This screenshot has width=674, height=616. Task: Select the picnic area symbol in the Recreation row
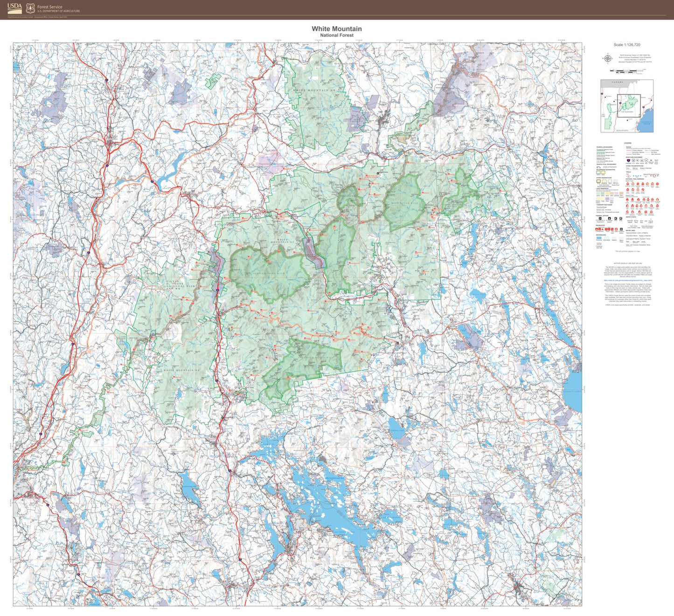pos(606,228)
